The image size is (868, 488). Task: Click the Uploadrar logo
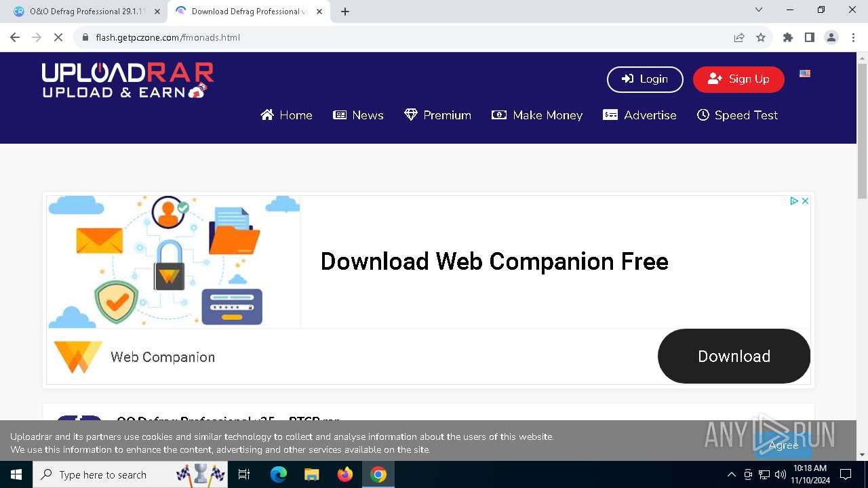127,81
